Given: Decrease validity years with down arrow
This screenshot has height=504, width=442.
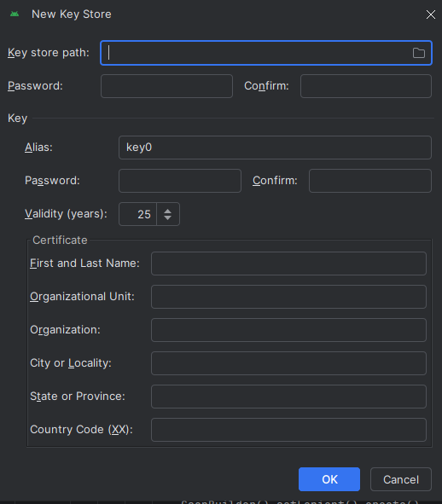Looking at the screenshot, I should coord(167,217).
